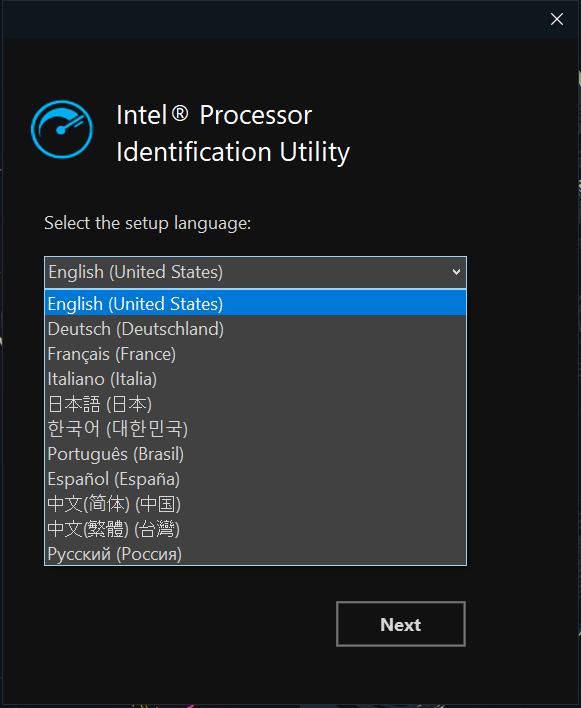Choose 中文(简体) (中国) language option
This screenshot has width=581, height=708.
[x=256, y=504]
